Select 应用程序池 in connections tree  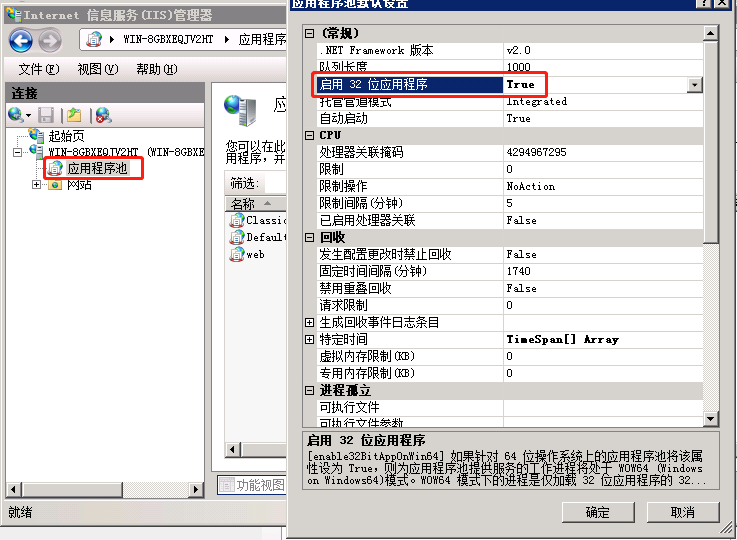pyautogui.click(x=97, y=168)
